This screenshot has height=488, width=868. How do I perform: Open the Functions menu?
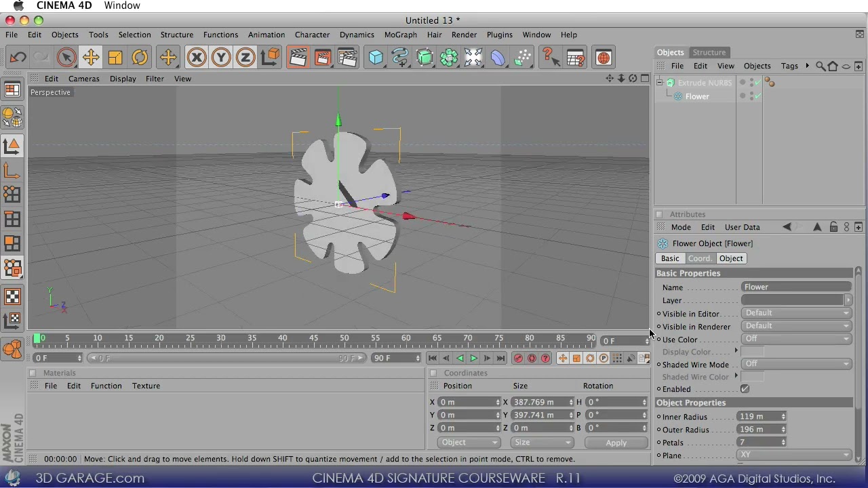click(220, 35)
